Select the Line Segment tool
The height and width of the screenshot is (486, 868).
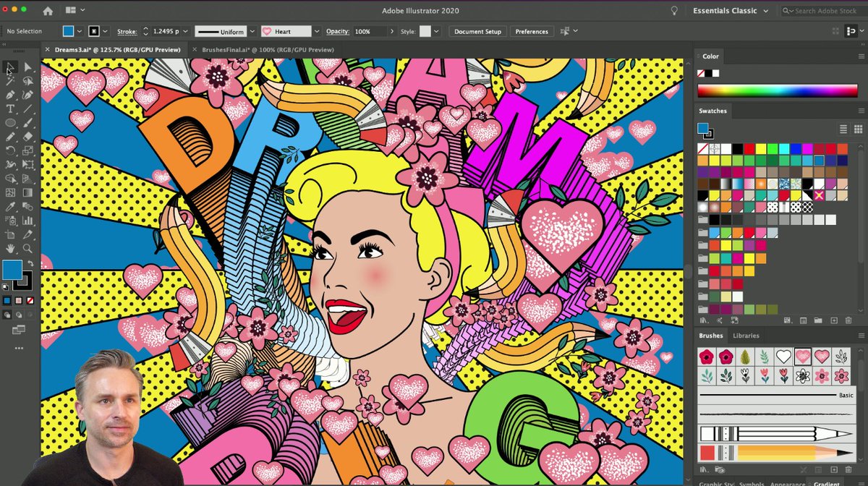[27, 108]
